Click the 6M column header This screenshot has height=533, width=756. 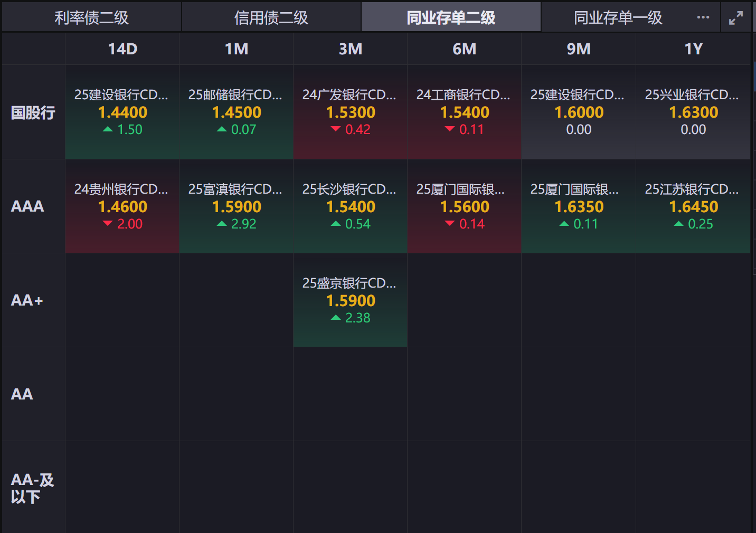point(465,49)
